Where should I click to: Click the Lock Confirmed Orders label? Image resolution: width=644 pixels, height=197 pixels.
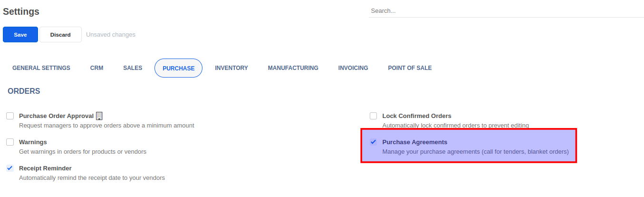pos(417,116)
